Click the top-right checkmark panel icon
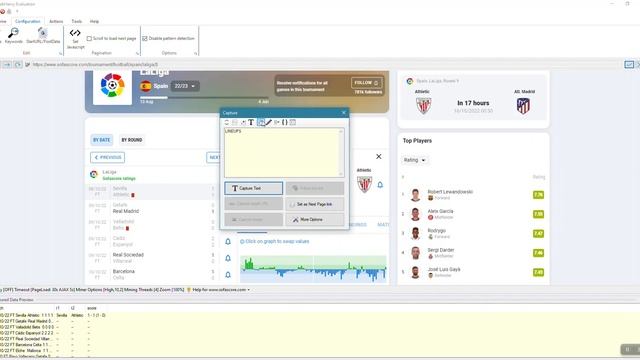 (629, 64)
